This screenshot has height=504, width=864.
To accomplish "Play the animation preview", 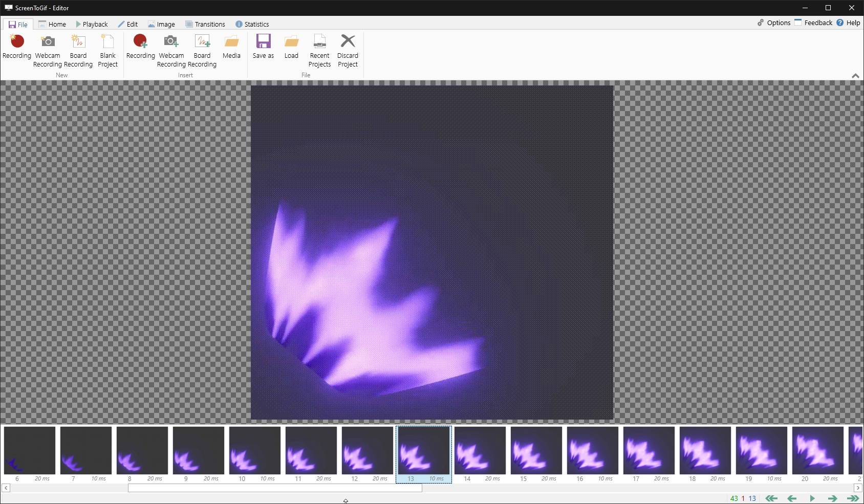I will pos(812,498).
